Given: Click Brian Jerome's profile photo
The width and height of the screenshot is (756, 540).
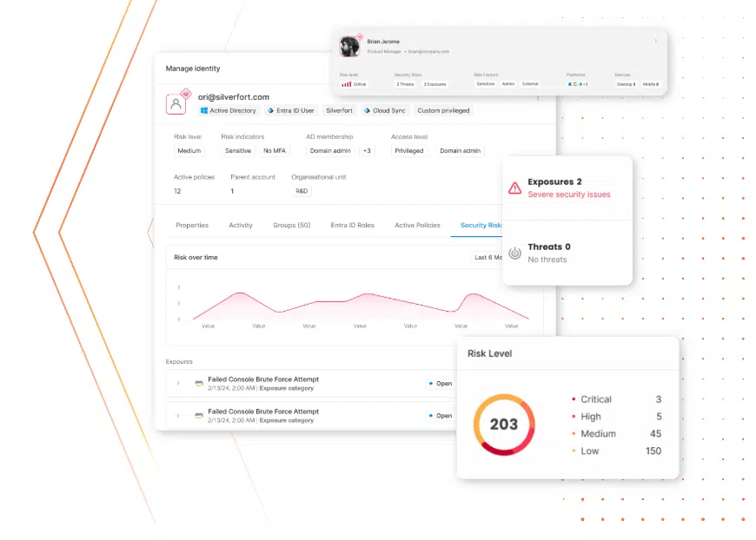Looking at the screenshot, I should coord(349,46).
